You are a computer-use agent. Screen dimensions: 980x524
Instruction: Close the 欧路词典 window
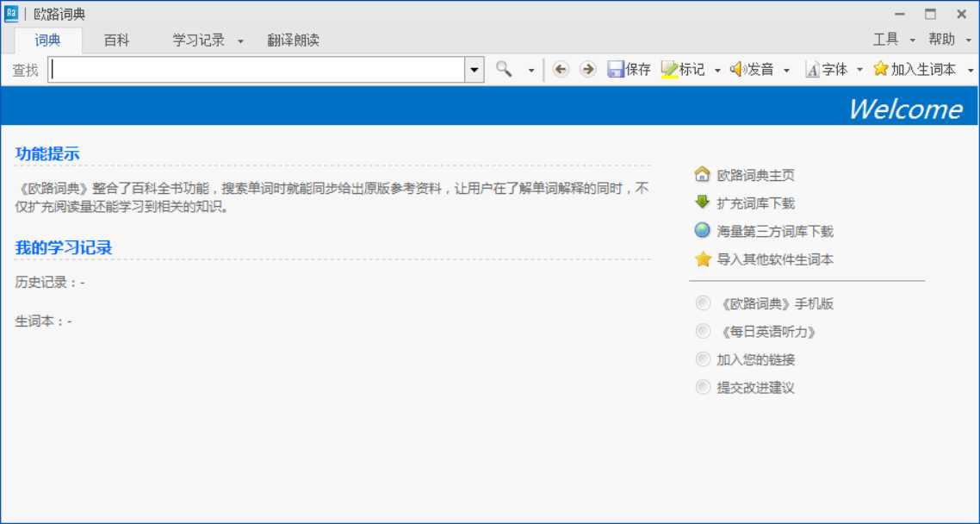click(x=961, y=14)
